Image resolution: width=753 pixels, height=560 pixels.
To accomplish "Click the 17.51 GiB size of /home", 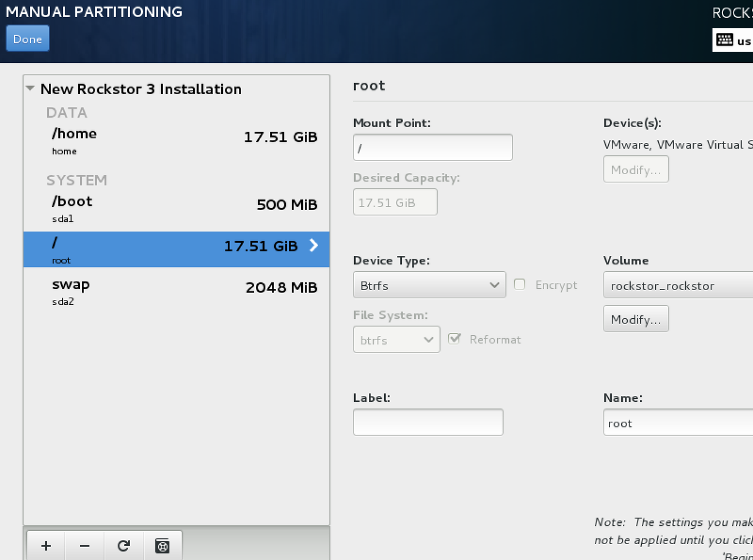I will pos(281,137).
